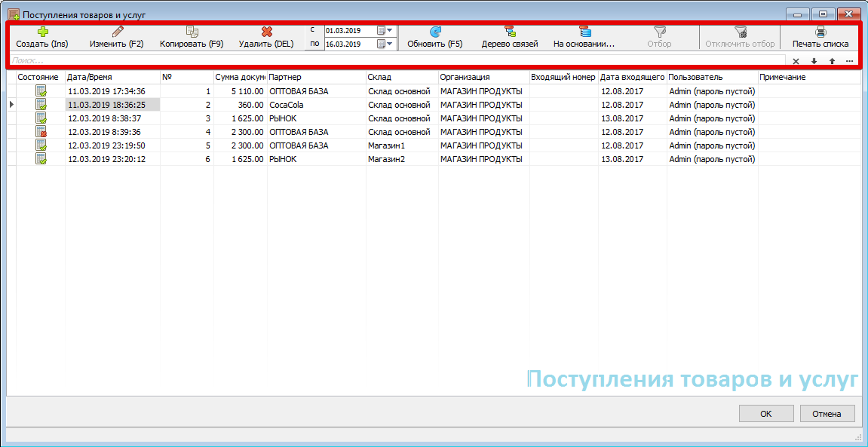
Task: Click the Входящий номер column header
Action: 564,78
